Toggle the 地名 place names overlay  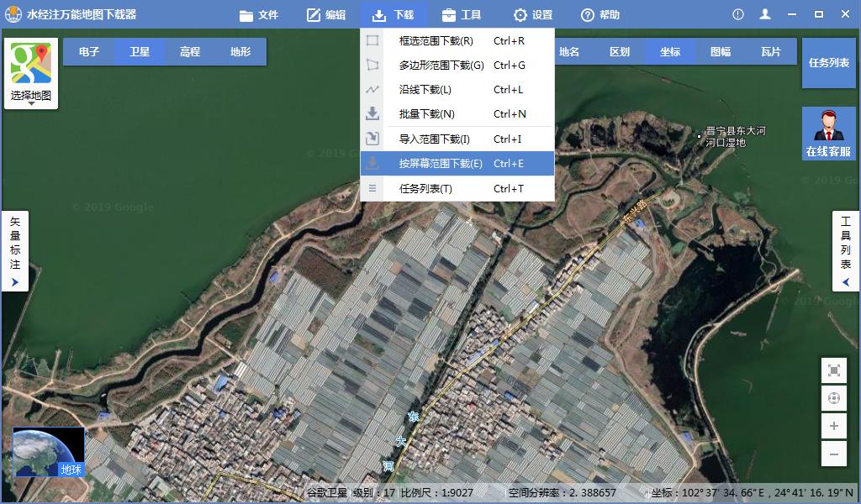(568, 51)
